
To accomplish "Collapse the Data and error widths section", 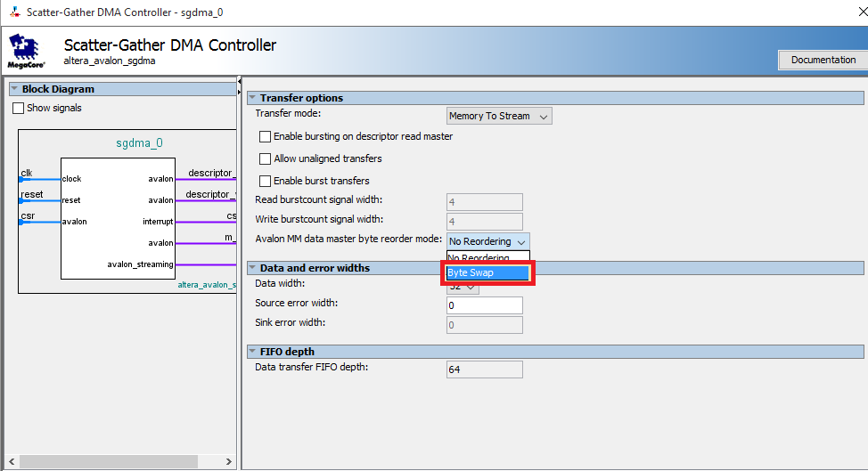I will (252, 268).
